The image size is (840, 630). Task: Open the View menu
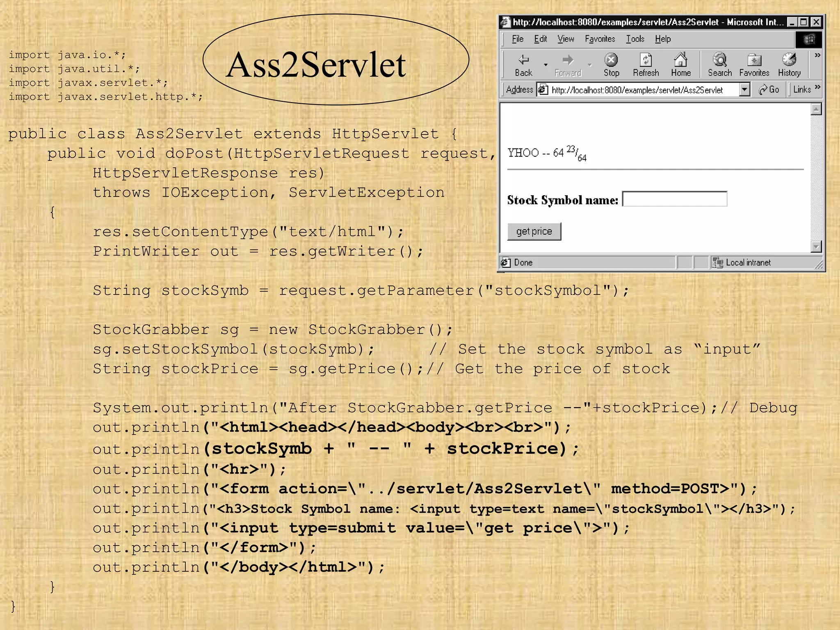566,39
